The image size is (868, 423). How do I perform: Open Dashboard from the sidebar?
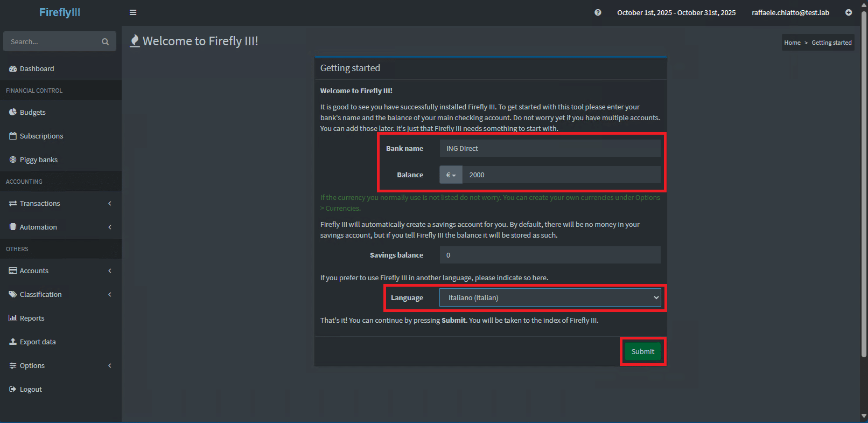(x=37, y=69)
